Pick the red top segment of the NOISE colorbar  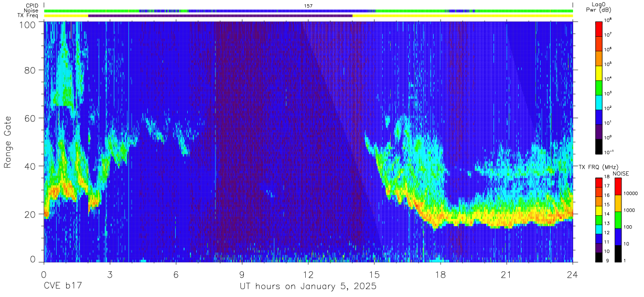click(x=618, y=186)
